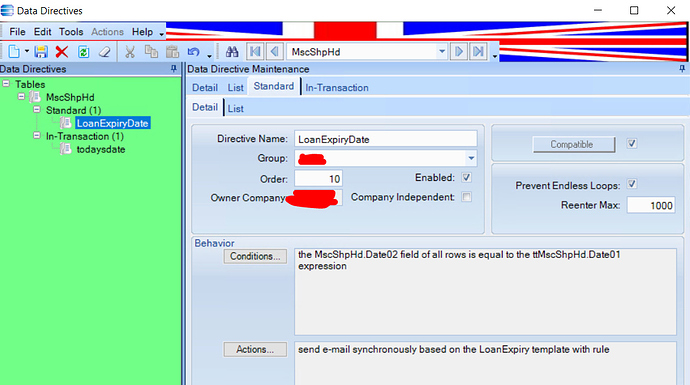This screenshot has height=385, width=690.
Task: Maximize the Data Directives window
Action: click(x=634, y=10)
